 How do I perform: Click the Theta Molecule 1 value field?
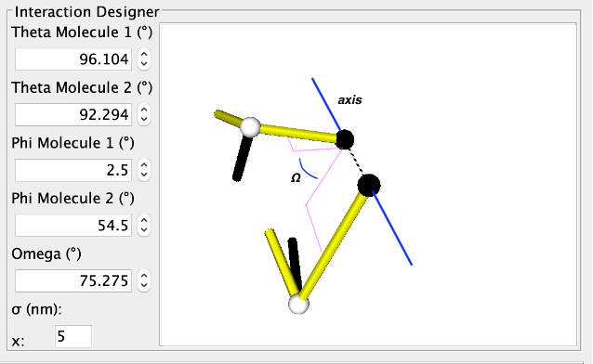click(73, 59)
